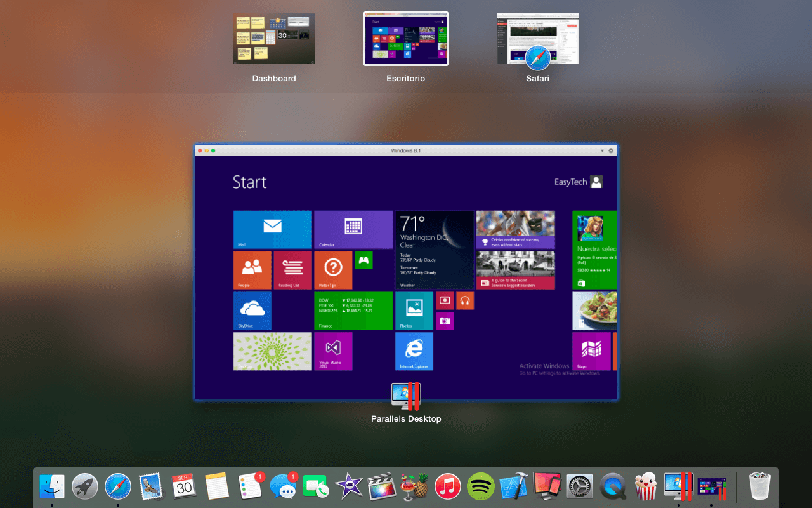The image size is (812, 508).
Task: Switch to the Safari full-screen space thumbnail
Action: click(537, 39)
